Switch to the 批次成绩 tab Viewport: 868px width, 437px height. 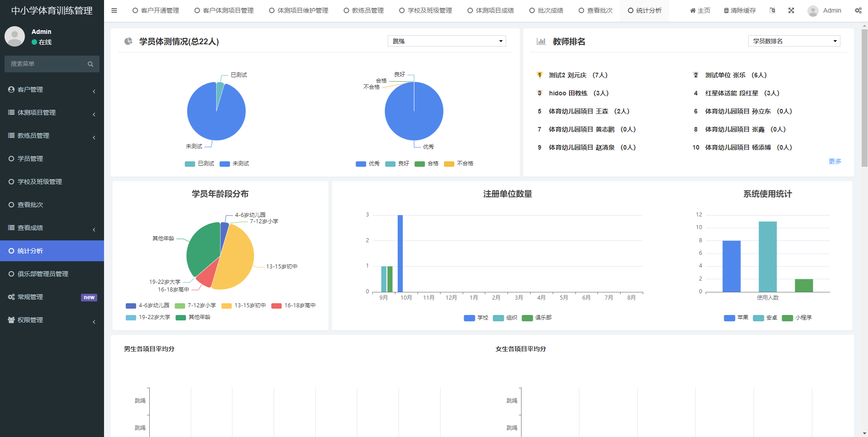[546, 10]
